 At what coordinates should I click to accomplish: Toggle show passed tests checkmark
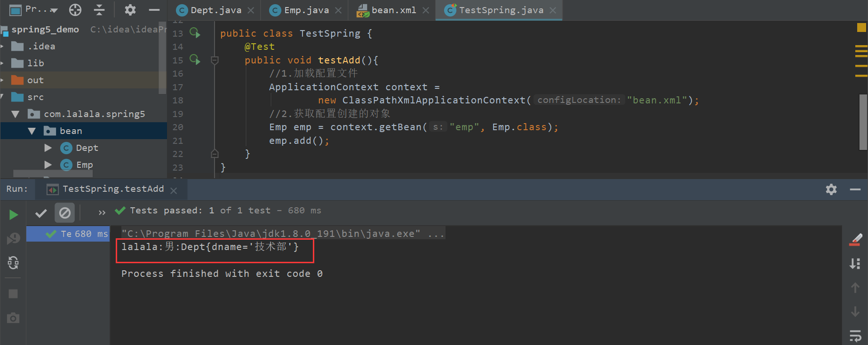(41, 213)
